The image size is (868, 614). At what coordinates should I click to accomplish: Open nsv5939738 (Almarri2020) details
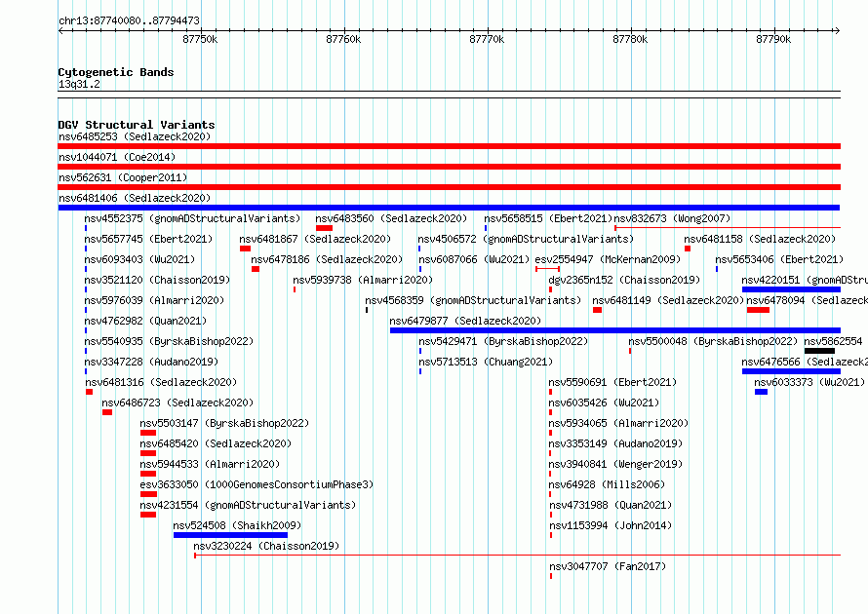363,280
